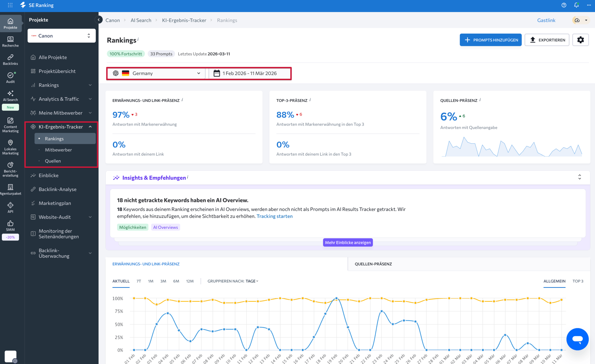This screenshot has height=364, width=595.
Task: Open the Canon project selector
Action: (61, 36)
